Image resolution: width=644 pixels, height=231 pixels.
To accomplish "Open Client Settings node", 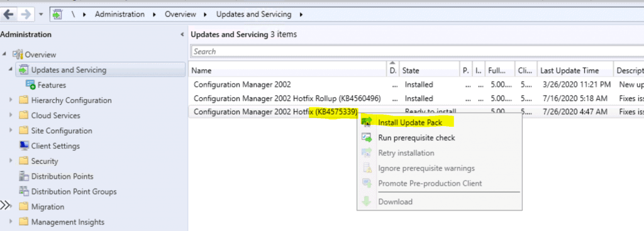I will tap(55, 146).
